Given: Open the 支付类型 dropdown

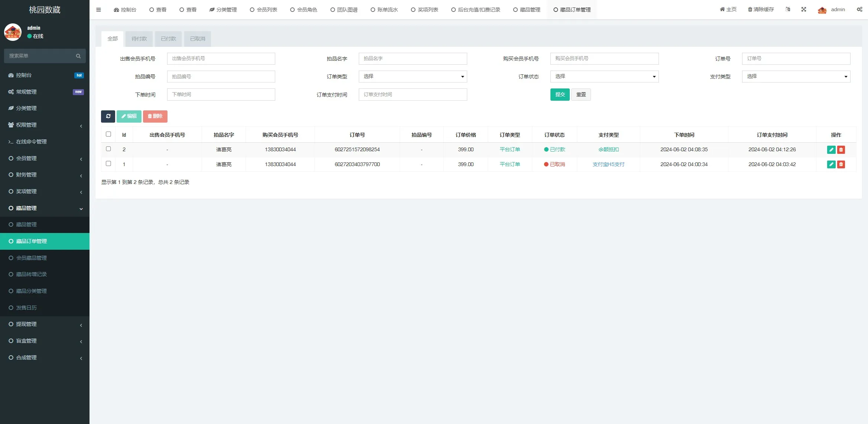Looking at the screenshot, I should click(x=796, y=77).
